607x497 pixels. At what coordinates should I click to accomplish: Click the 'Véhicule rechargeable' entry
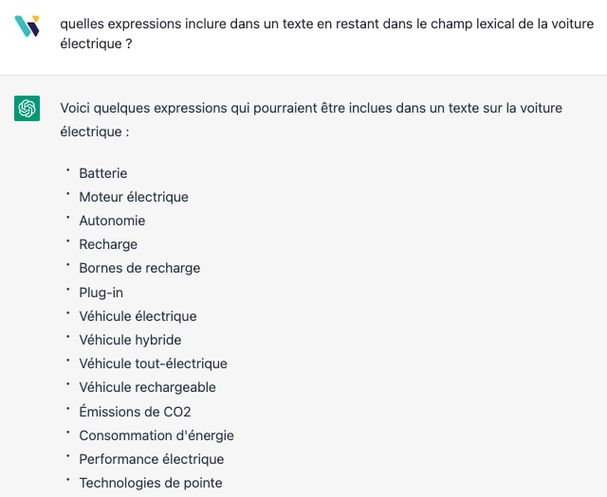[147, 387]
